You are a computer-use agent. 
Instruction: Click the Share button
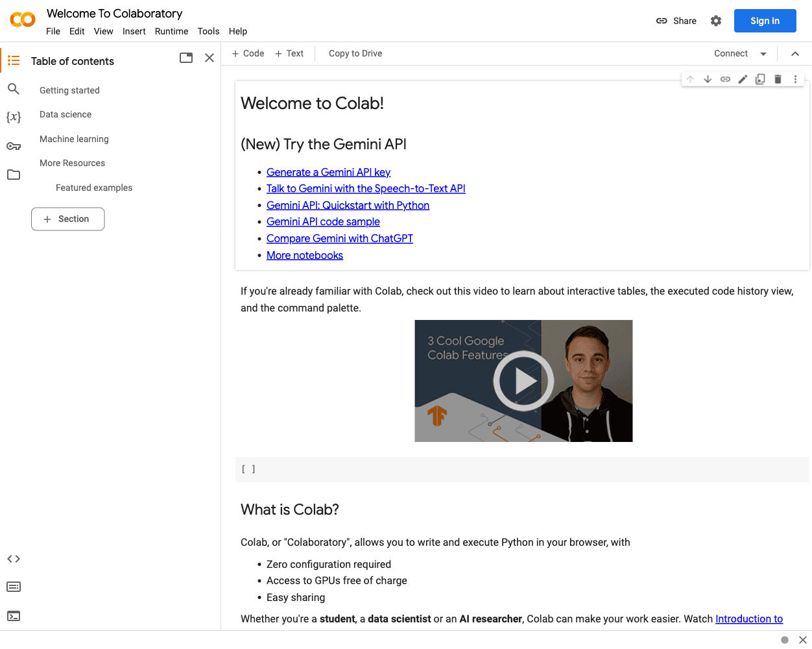676,21
